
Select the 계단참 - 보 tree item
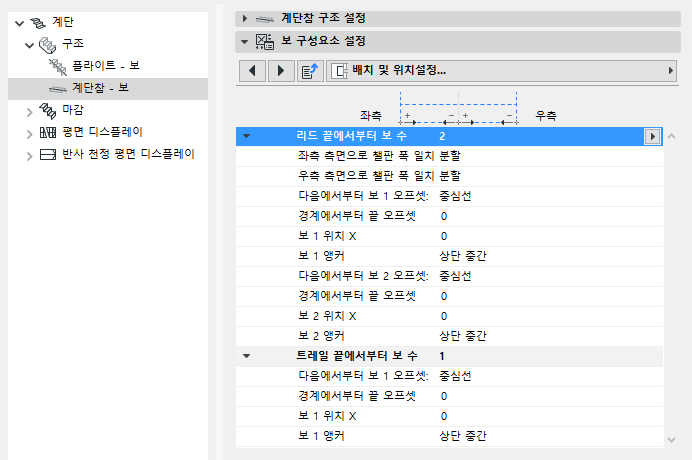pyautogui.click(x=101, y=88)
